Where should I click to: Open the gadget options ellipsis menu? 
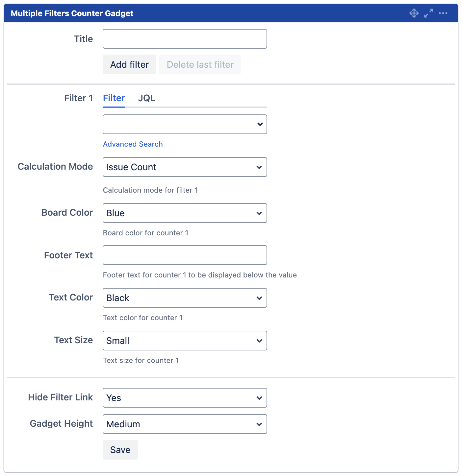pos(443,13)
